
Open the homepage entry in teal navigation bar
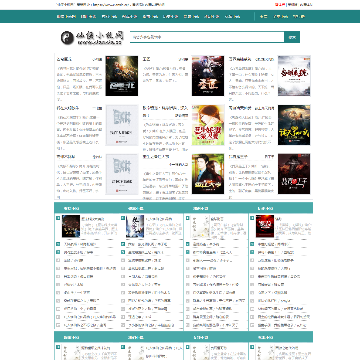tap(66, 16)
